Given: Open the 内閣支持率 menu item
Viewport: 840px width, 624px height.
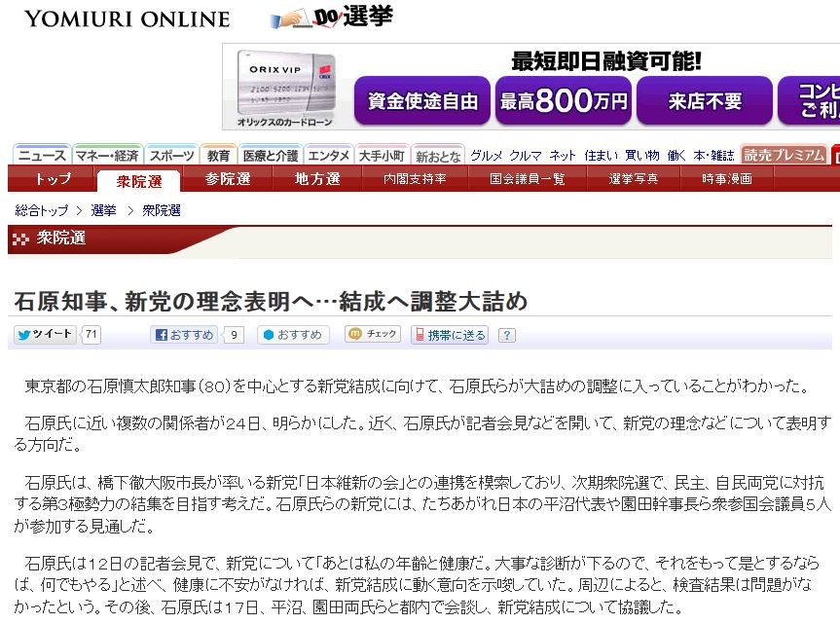Looking at the screenshot, I should click(416, 178).
